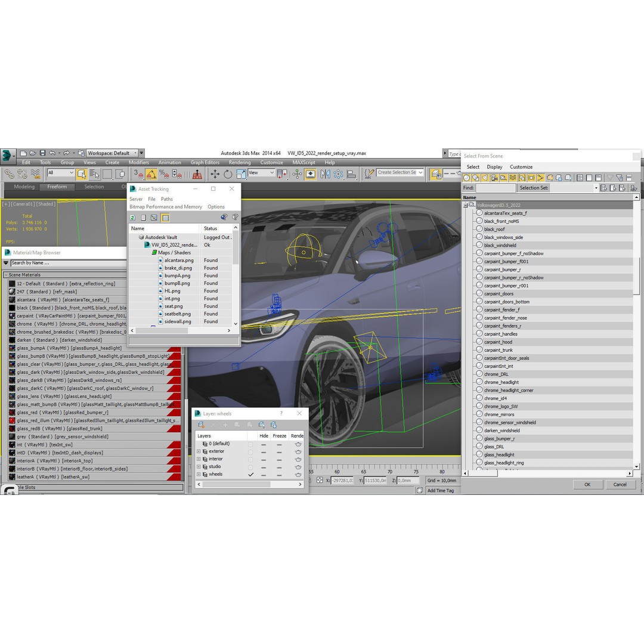The height and width of the screenshot is (644, 644).
Task: Click Hide column header in Layer dialog
Action: 264,436
